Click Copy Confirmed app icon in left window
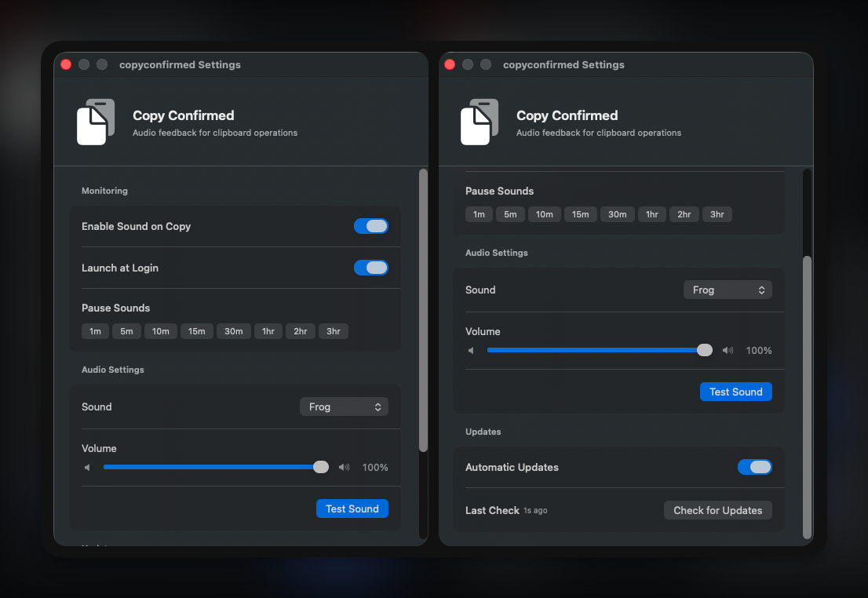 [96, 122]
